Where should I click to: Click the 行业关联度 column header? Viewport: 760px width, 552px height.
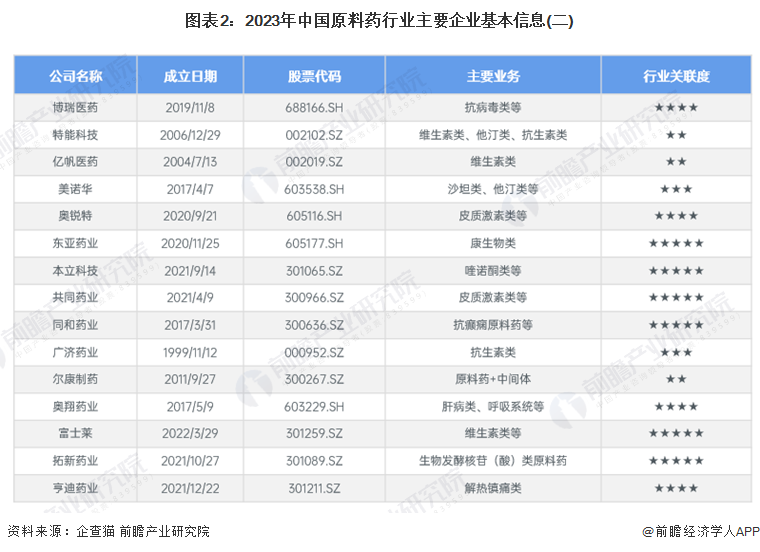pyautogui.click(x=676, y=76)
